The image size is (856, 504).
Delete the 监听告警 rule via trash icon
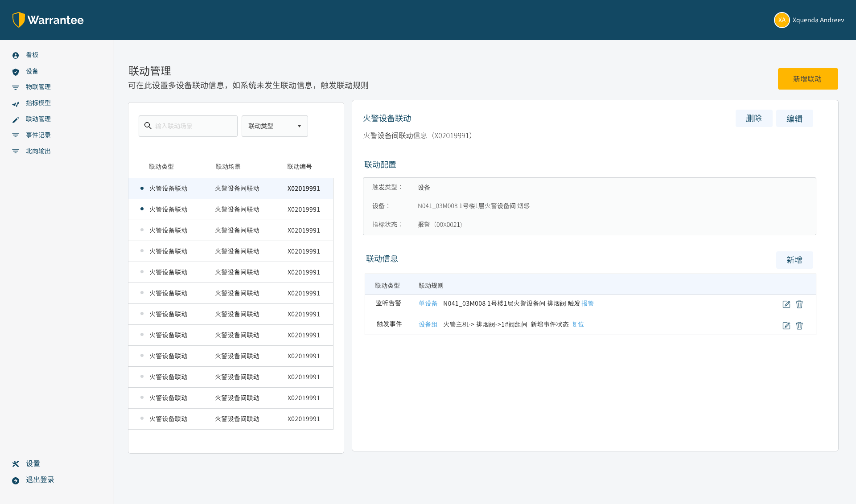(x=799, y=304)
